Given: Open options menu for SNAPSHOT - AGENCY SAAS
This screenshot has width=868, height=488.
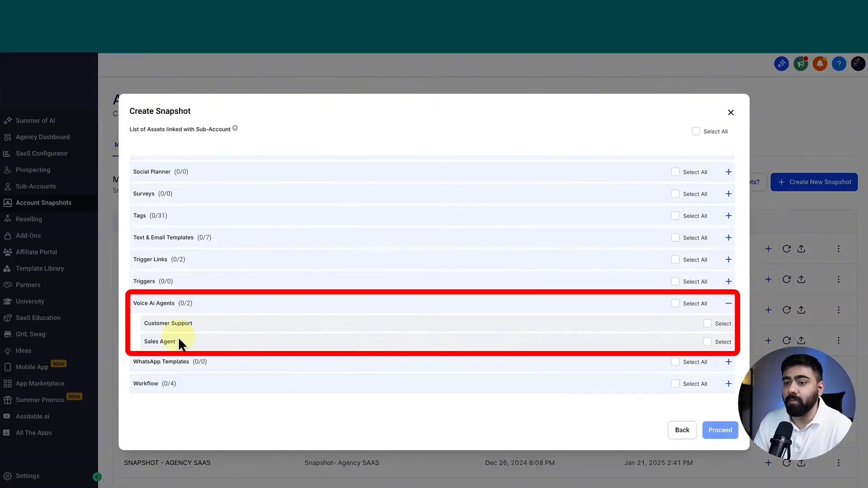Looking at the screenshot, I should 838,463.
